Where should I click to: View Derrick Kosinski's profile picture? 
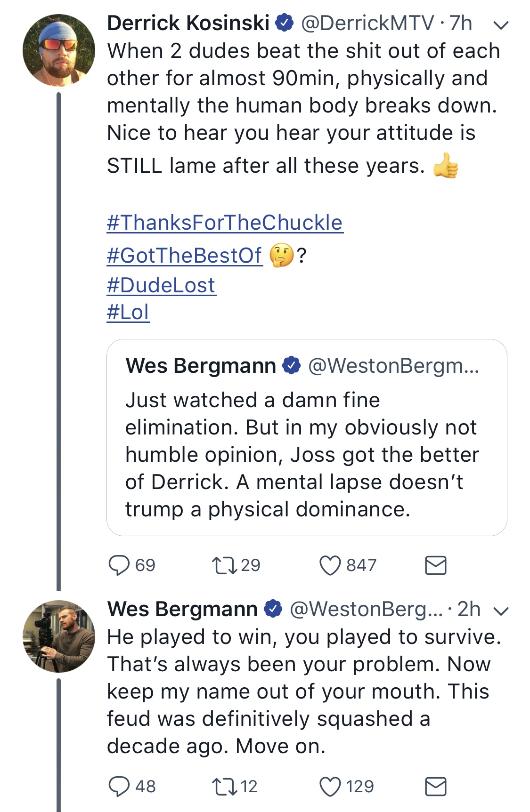click(x=58, y=50)
